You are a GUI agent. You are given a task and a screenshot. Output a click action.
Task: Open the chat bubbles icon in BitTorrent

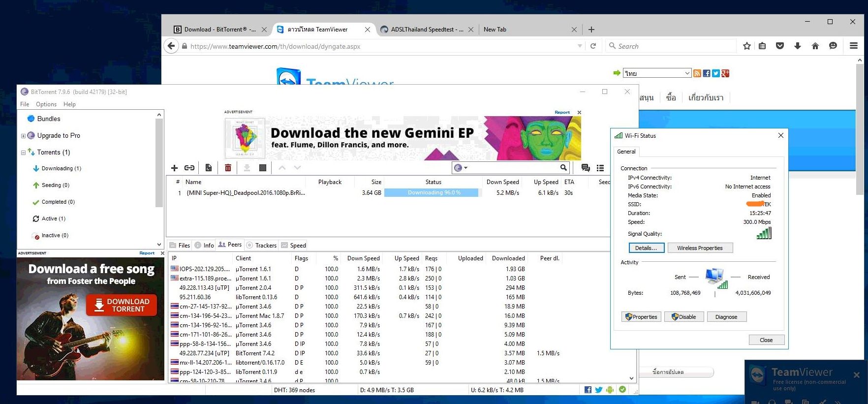coord(586,168)
